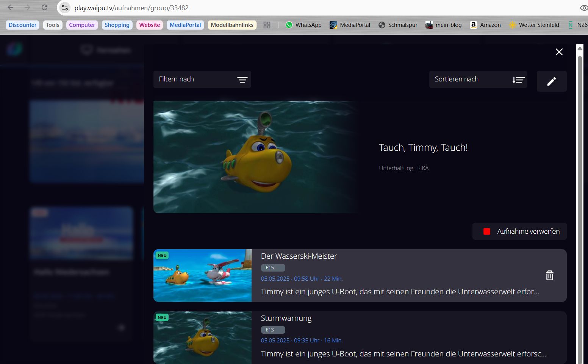
Task: Open Der Wasserski-Meister thumbnail
Action: coord(202,275)
